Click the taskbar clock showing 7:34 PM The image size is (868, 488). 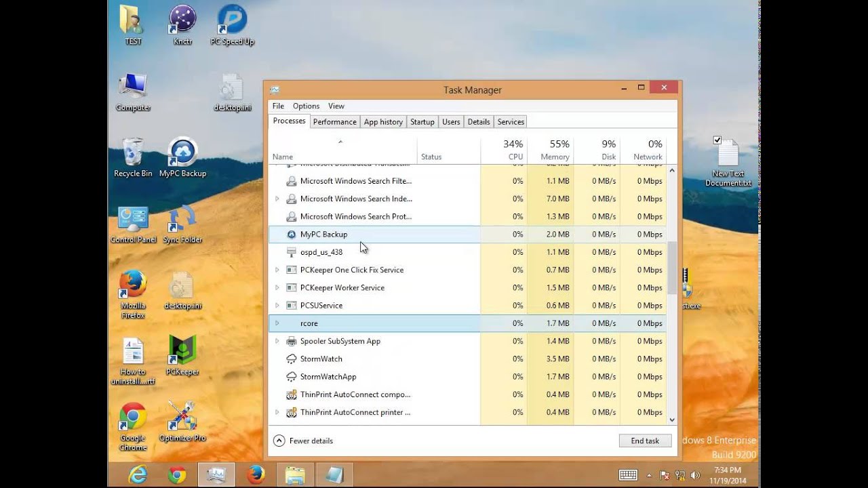(727, 475)
